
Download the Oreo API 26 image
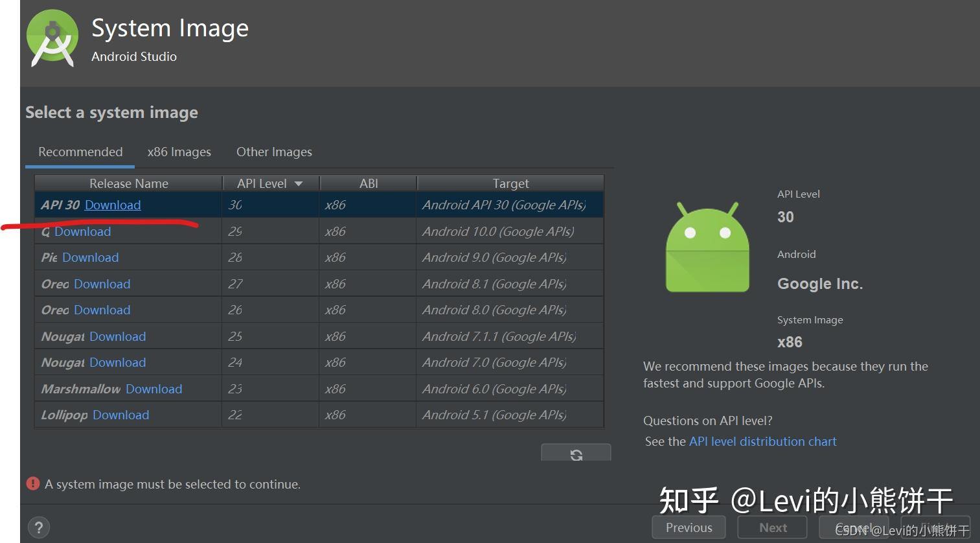tap(102, 310)
